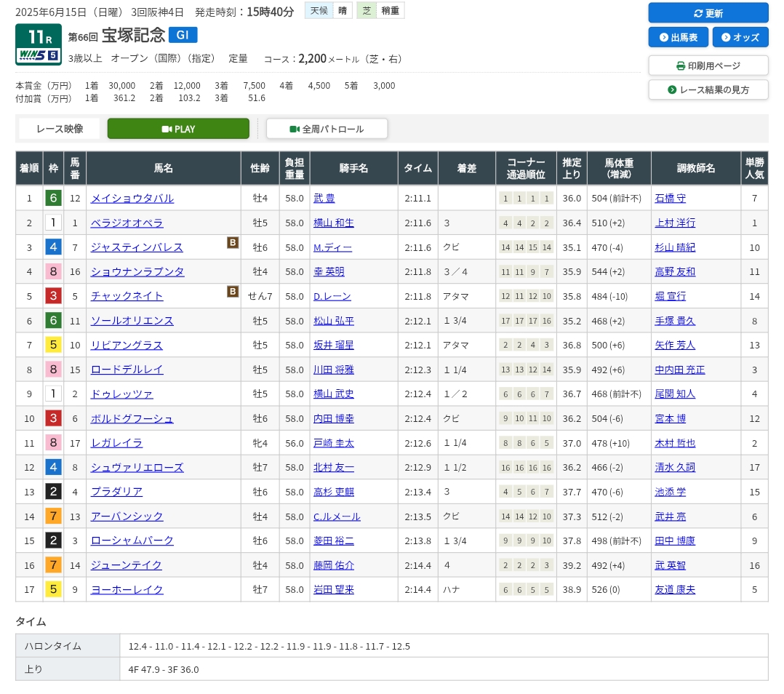Open the 全周パトロール patrol video
Viewport: 784px width, 694px height.
point(327,129)
